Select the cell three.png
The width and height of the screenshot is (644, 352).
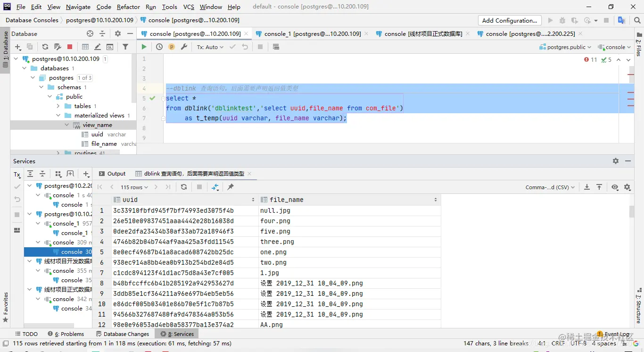coord(349,242)
